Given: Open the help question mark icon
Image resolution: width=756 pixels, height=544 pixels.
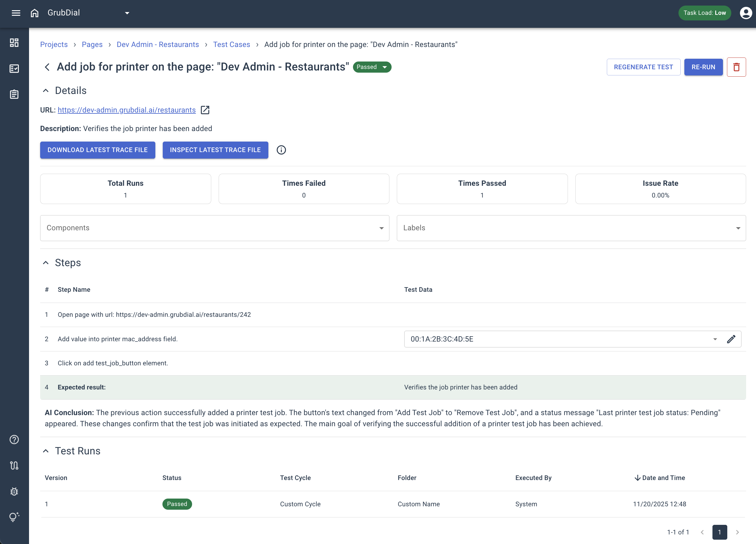Looking at the screenshot, I should [14, 440].
